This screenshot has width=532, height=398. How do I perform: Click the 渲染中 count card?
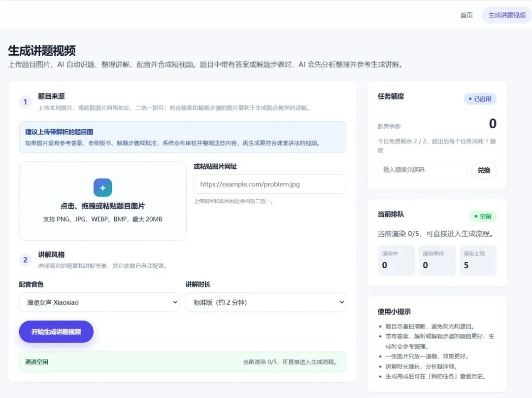tap(396, 260)
